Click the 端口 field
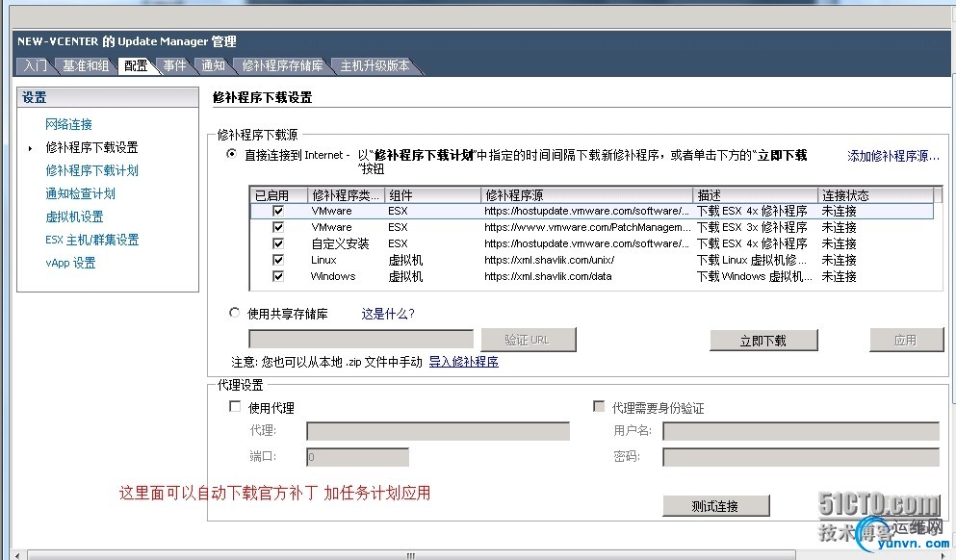The height and width of the screenshot is (560, 956). (357, 457)
